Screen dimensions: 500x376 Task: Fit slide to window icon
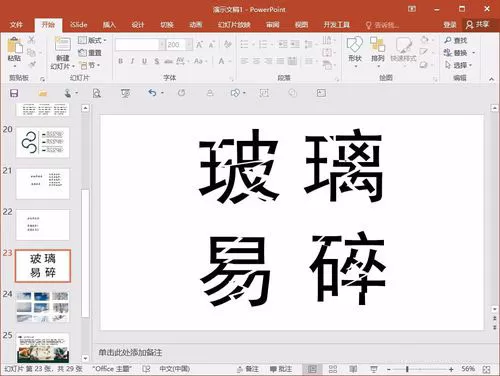tap(486, 369)
